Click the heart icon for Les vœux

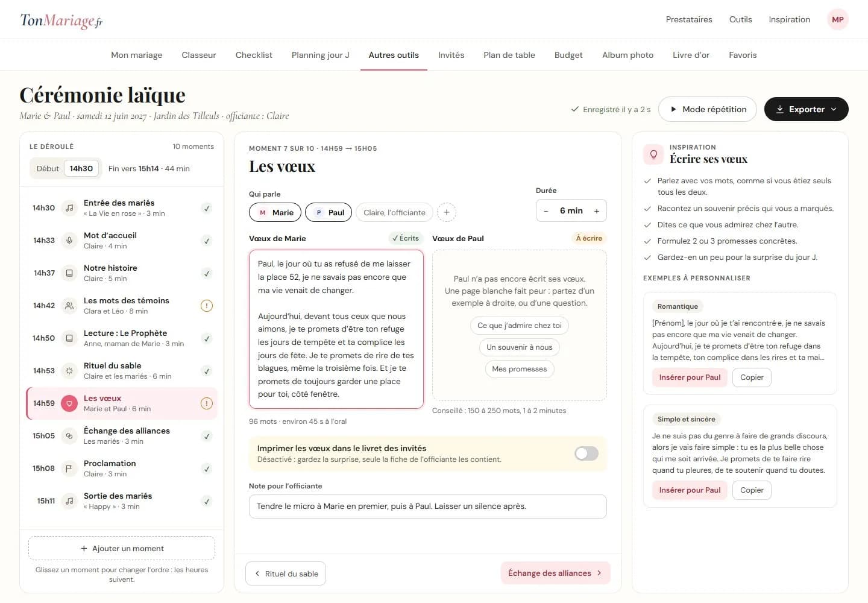(x=69, y=403)
